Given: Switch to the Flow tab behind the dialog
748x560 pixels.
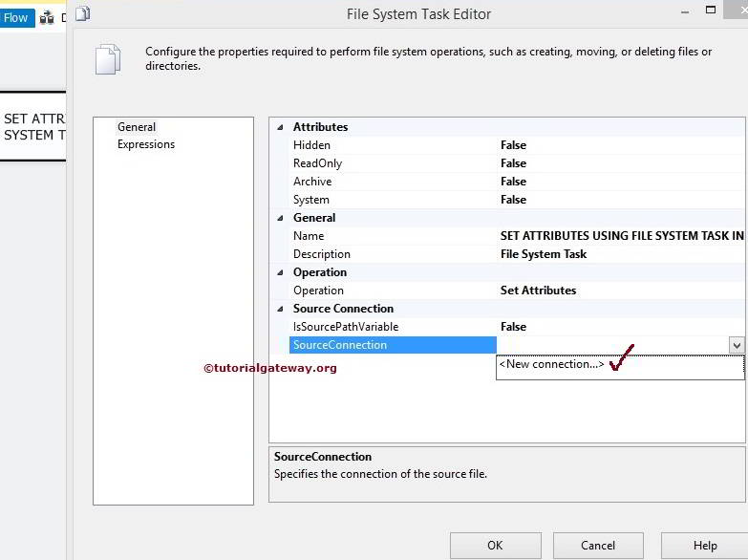Looking at the screenshot, I should click(17, 18).
